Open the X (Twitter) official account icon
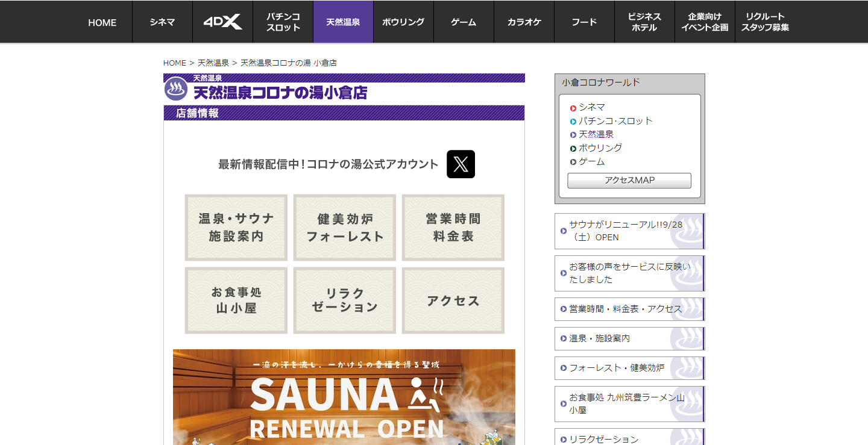 pyautogui.click(x=461, y=164)
